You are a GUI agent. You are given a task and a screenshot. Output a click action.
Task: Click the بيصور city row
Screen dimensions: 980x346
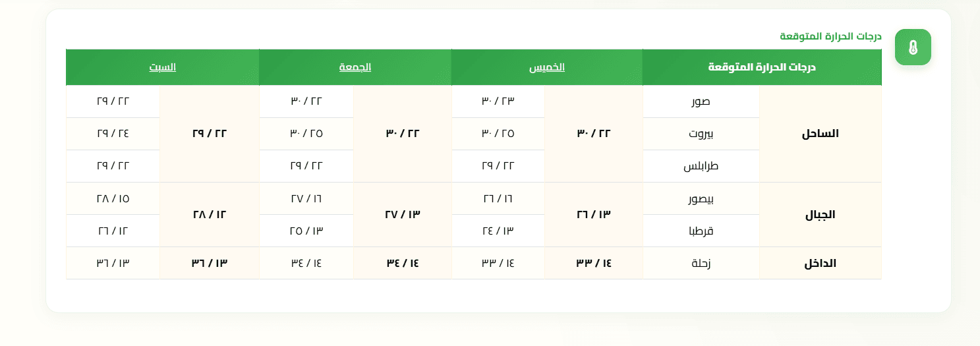[x=701, y=198]
